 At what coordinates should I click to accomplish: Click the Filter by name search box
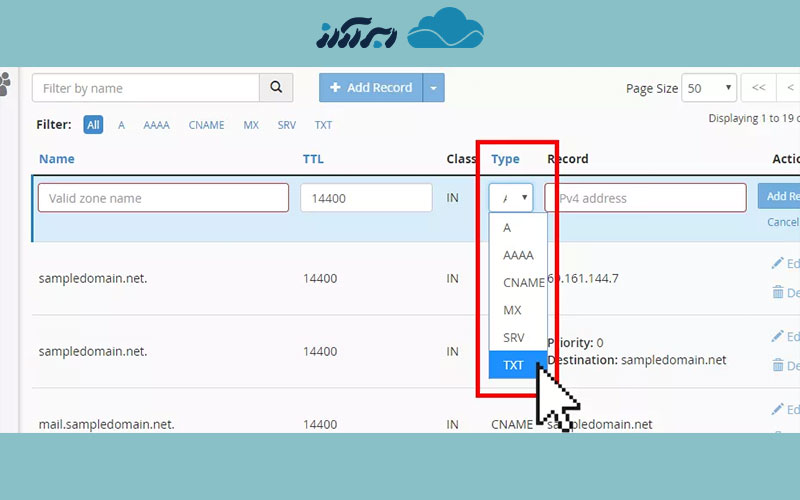146,88
